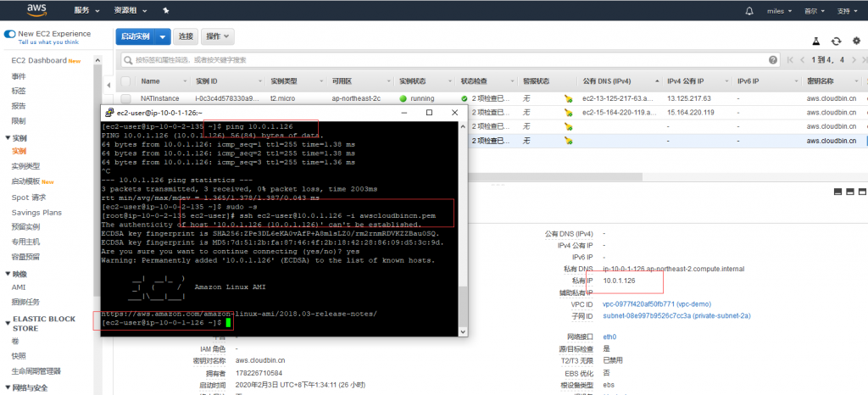Maximize the PuTTY terminal window

tap(429, 112)
